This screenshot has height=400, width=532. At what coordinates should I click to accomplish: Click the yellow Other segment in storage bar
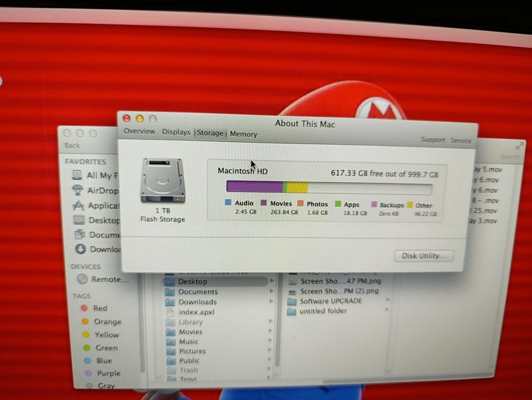coord(298,188)
